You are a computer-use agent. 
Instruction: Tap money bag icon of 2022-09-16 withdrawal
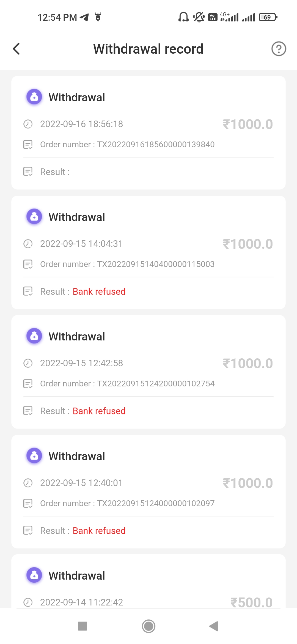pyautogui.click(x=34, y=97)
